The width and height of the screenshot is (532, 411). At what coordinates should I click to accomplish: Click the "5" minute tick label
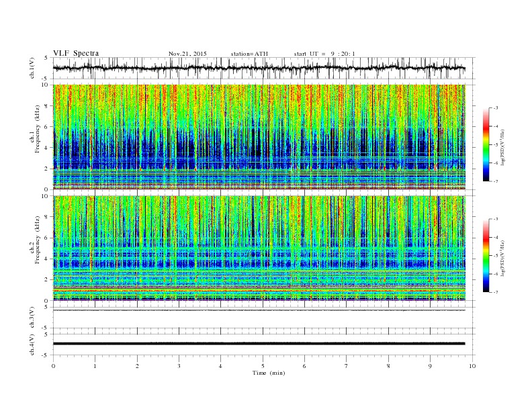coord(263,366)
